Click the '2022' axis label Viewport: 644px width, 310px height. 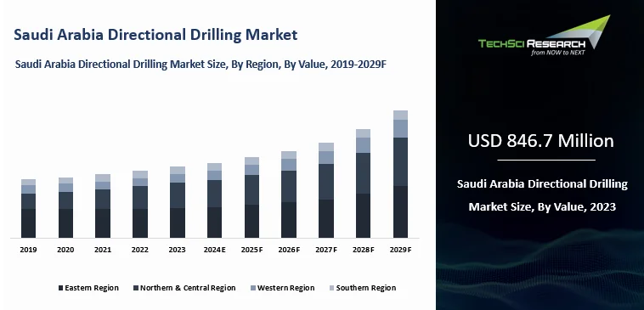click(x=140, y=250)
